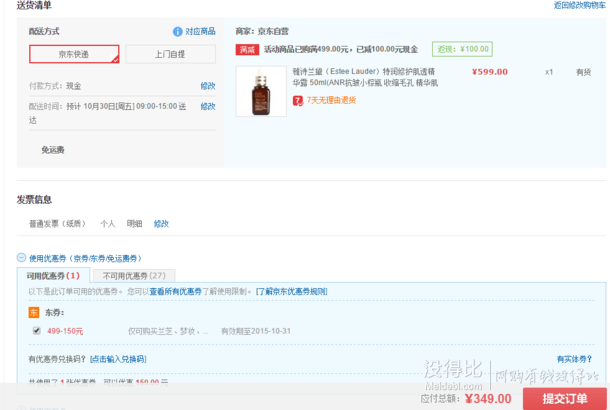Screen dimensions: 610x410
Task: Click the orange 东 coupon type icon
Action: coord(34,312)
